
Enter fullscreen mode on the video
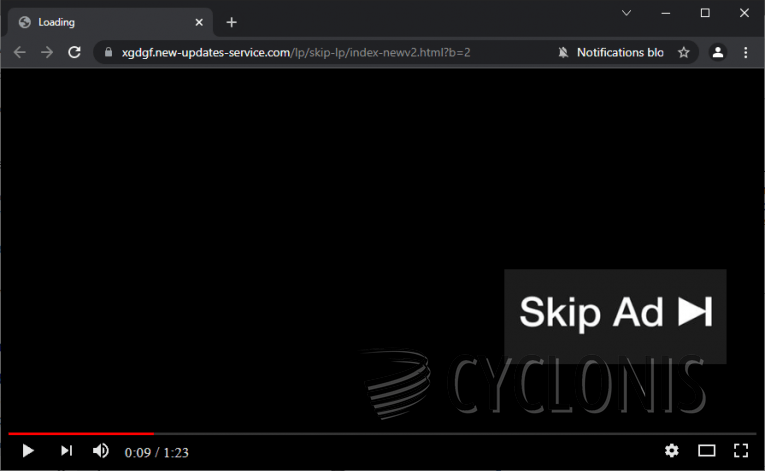pos(741,451)
